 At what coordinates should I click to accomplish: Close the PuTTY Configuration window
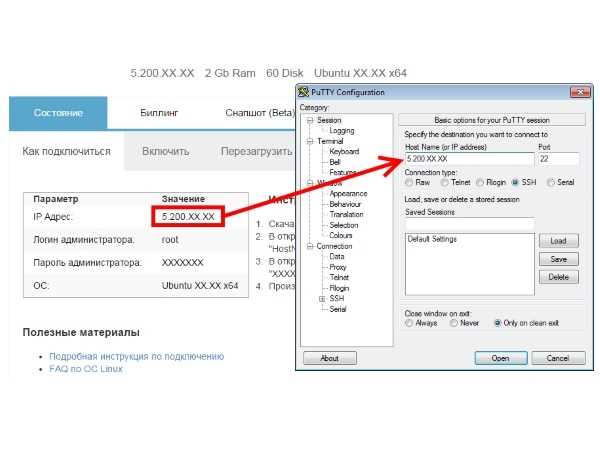coord(580,92)
